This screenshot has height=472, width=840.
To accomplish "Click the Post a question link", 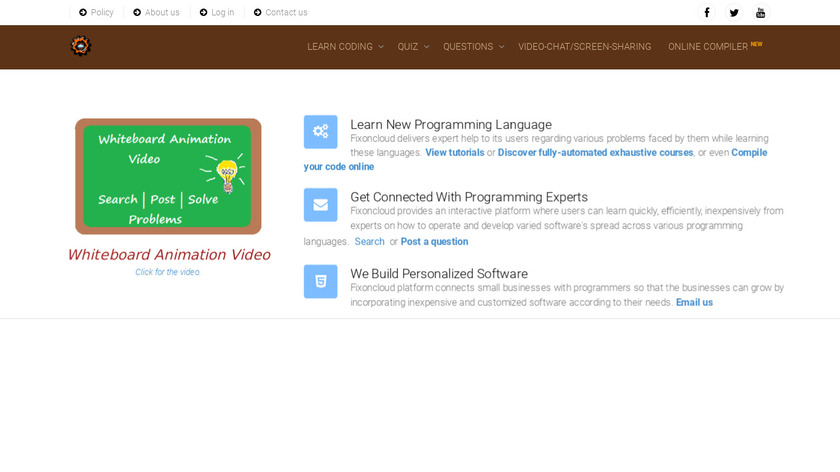I will coord(434,242).
